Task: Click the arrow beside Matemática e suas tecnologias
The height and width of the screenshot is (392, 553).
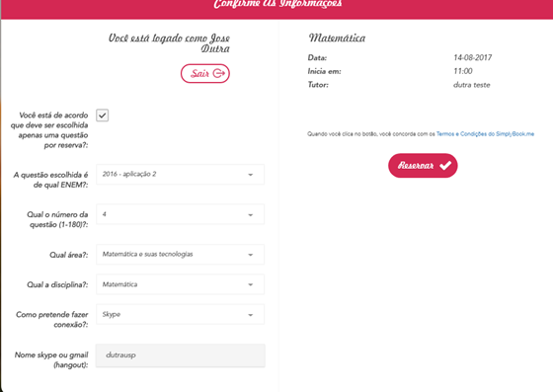Action: pos(251,255)
